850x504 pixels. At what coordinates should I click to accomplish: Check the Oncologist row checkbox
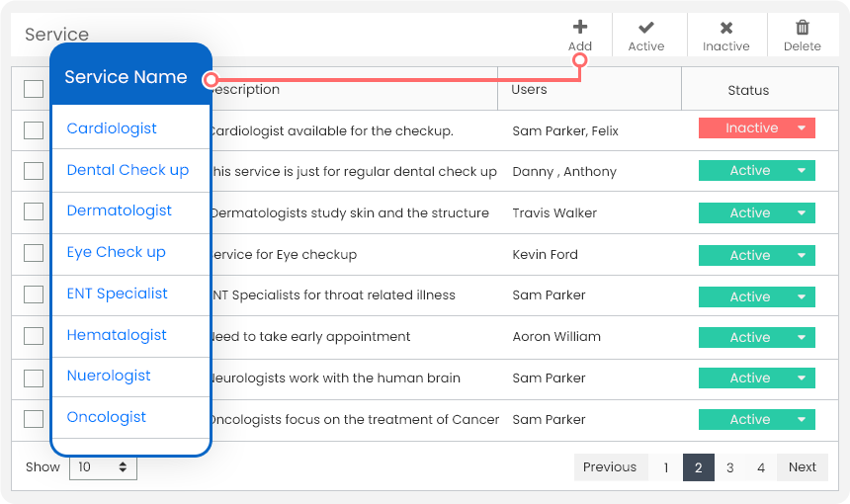click(x=34, y=418)
